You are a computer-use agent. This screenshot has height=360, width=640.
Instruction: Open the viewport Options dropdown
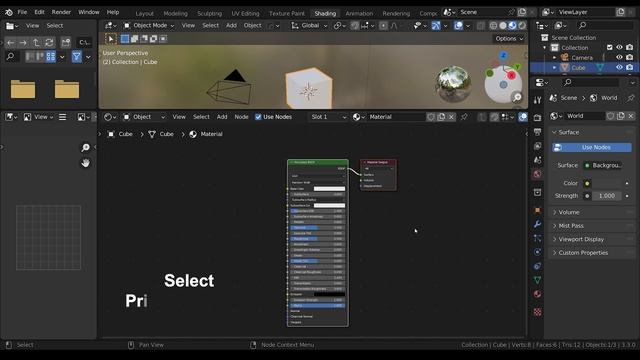(x=509, y=39)
